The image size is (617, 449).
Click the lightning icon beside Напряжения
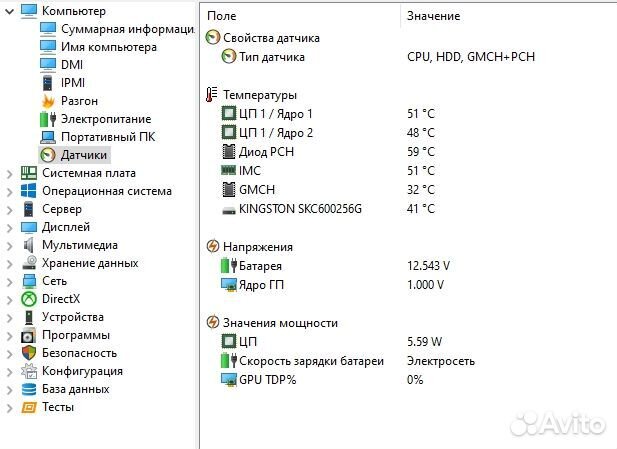(212, 246)
